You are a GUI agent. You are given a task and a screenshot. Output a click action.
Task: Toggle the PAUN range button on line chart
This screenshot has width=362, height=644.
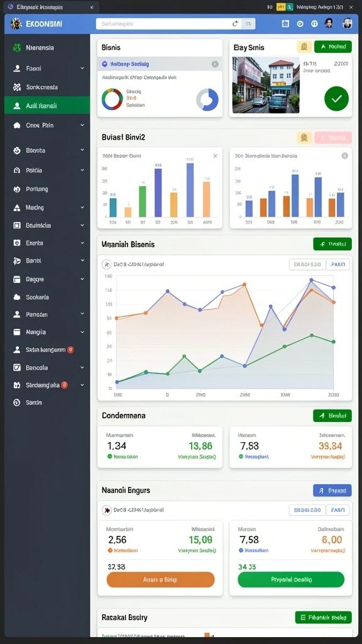click(x=337, y=265)
